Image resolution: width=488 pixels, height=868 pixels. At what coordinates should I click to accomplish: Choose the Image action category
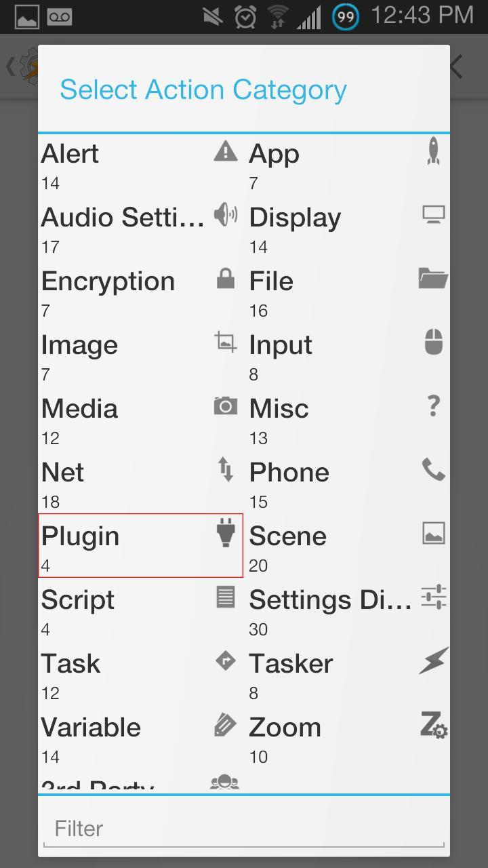point(80,346)
